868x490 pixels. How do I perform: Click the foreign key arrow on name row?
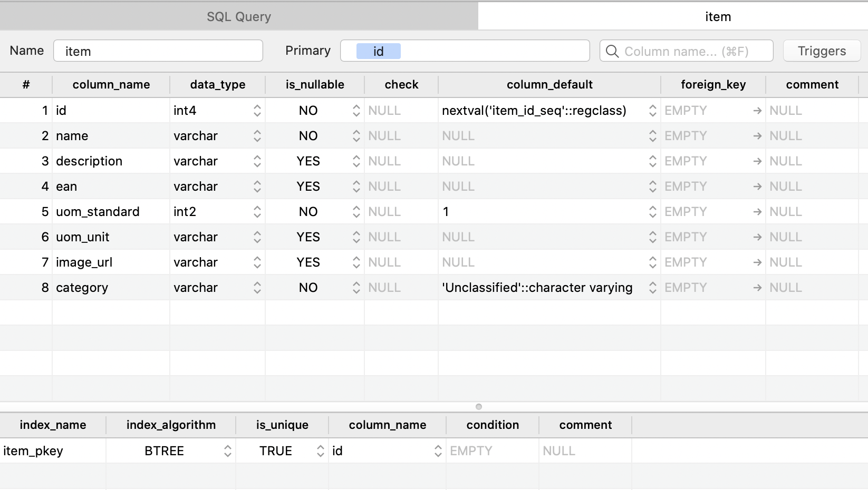click(757, 135)
